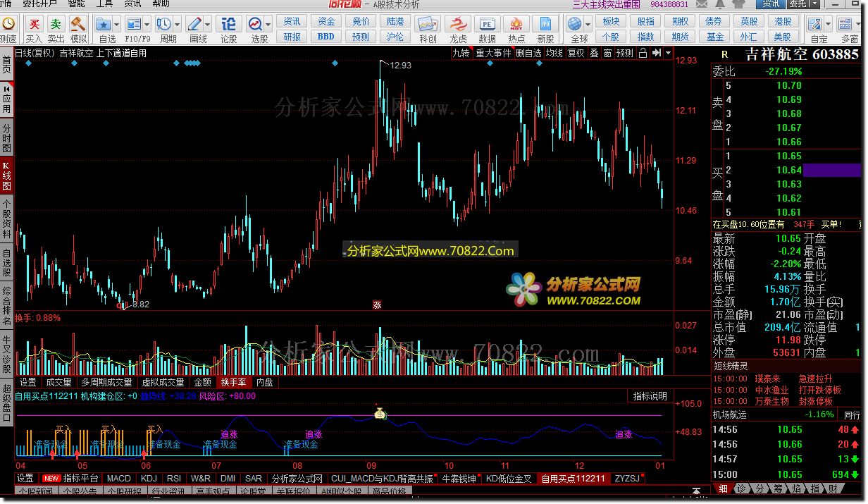This screenshot has width=868, height=504.
Task: Toggle the 九转 indicator button
Action: pos(461,53)
